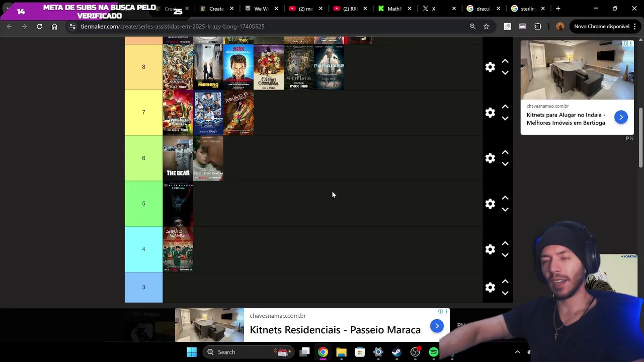
Task: Go to browser home page
Action: [x=54, y=26]
